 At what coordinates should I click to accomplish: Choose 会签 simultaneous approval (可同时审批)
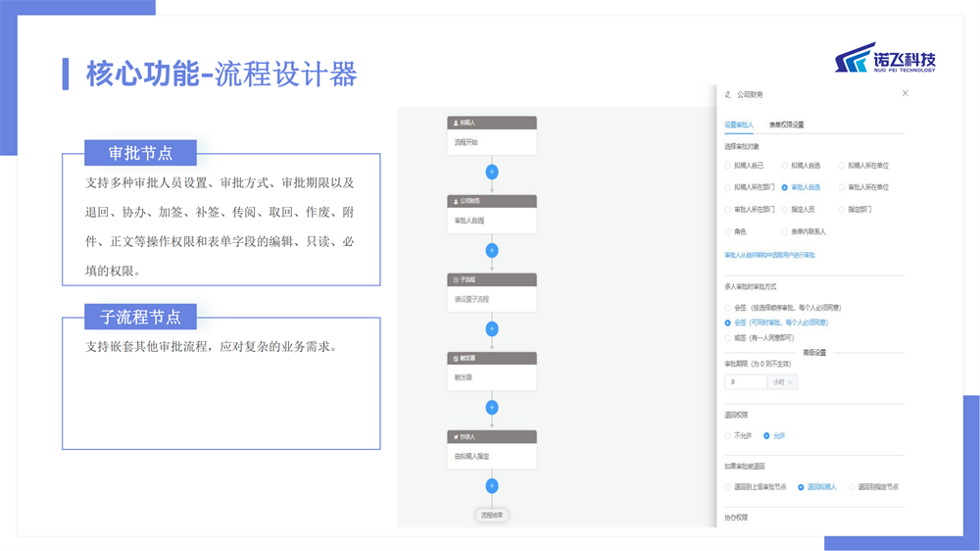[727, 323]
